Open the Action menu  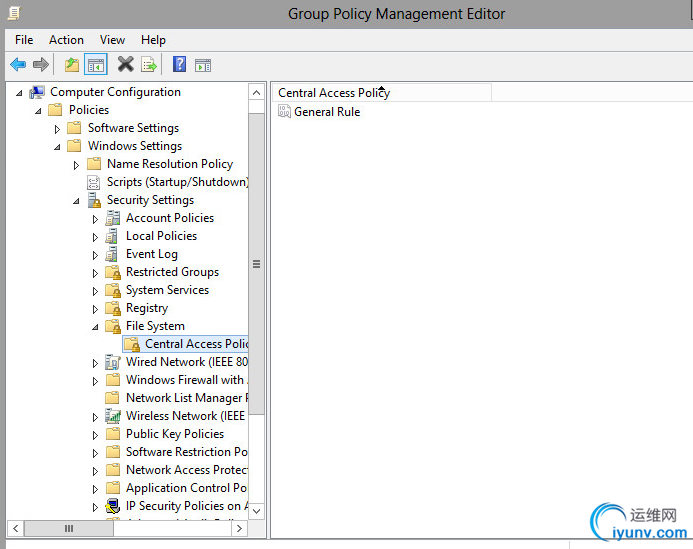66,40
